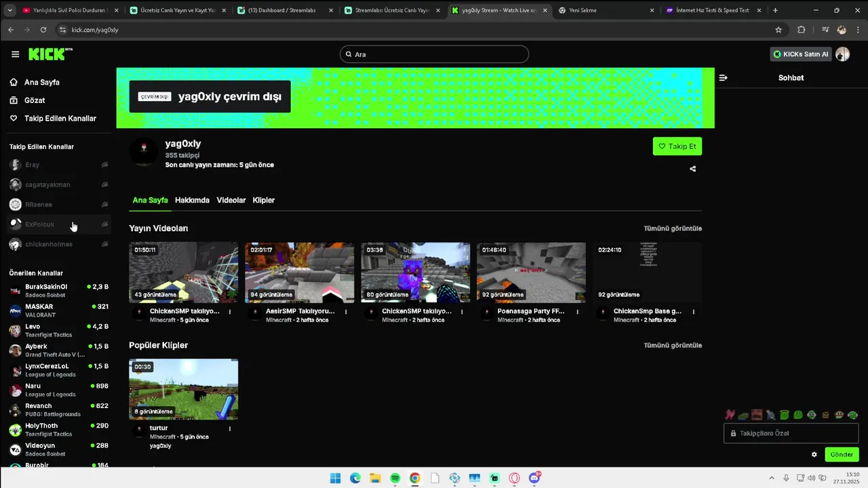This screenshot has width=868, height=488.
Task: Open the ChickenSmp Base video thumbnail
Action: click(x=647, y=272)
